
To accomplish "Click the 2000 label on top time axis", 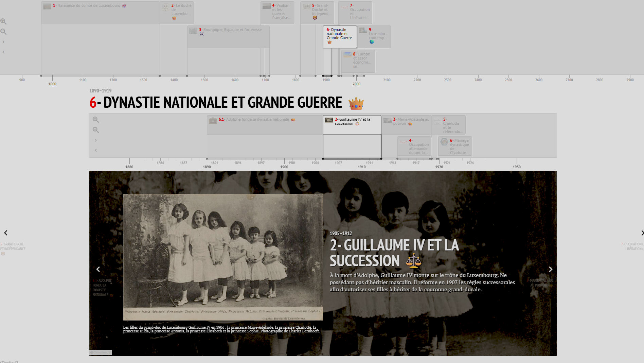I will click(x=356, y=84).
